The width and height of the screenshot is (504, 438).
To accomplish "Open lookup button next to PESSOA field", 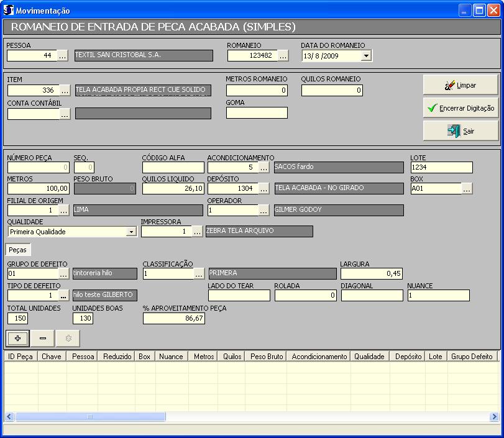I will tap(63, 56).
